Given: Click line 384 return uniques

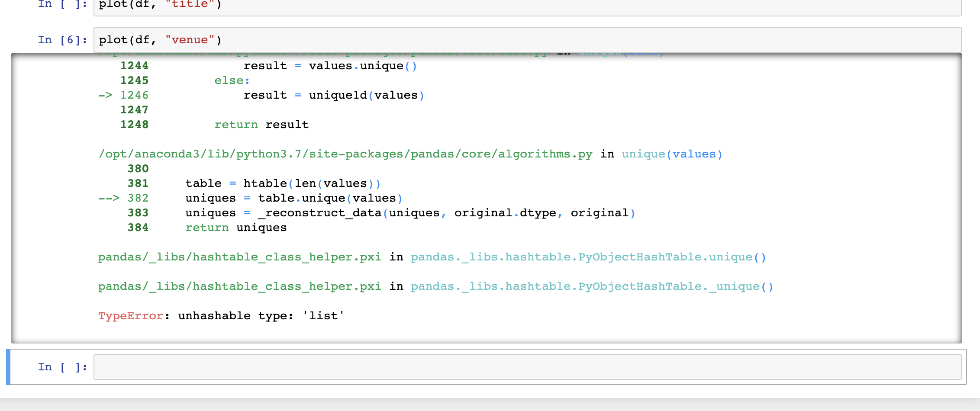Looking at the screenshot, I should point(207,228).
